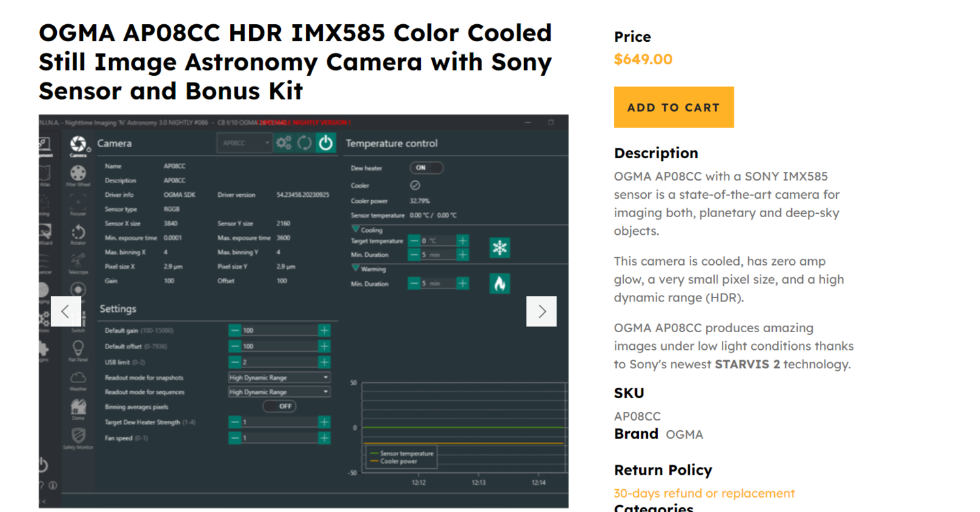
Task: Collapse the Cooling section triangle
Action: click(x=355, y=230)
